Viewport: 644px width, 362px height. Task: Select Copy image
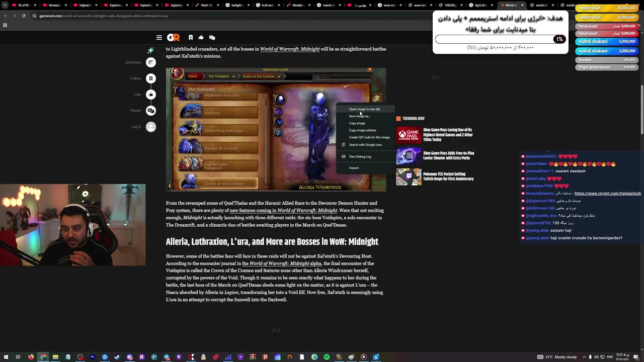(365, 123)
